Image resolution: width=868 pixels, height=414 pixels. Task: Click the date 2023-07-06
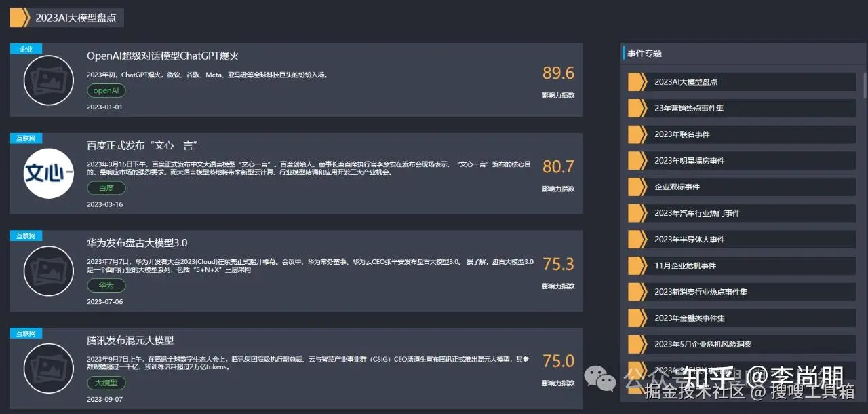[105, 302]
